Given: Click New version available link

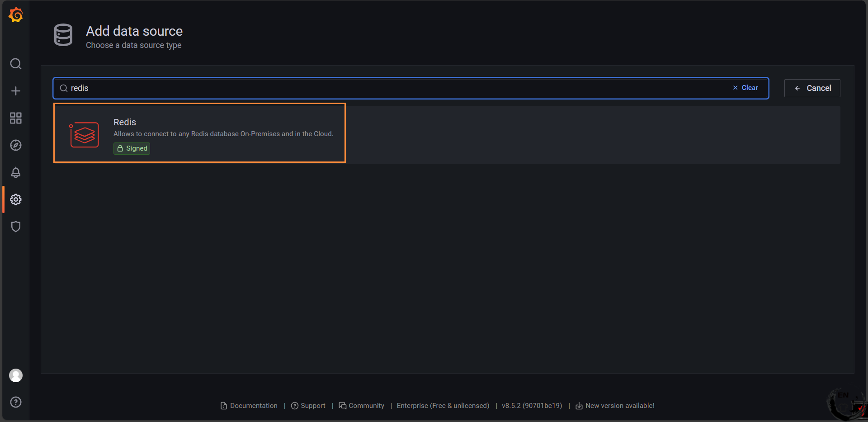Looking at the screenshot, I should point(615,406).
